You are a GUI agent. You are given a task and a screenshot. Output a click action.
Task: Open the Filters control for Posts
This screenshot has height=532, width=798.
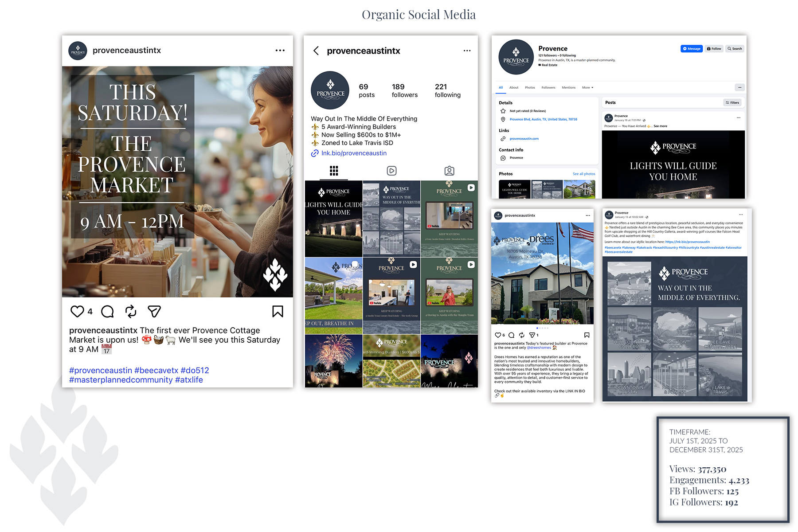[x=732, y=102]
